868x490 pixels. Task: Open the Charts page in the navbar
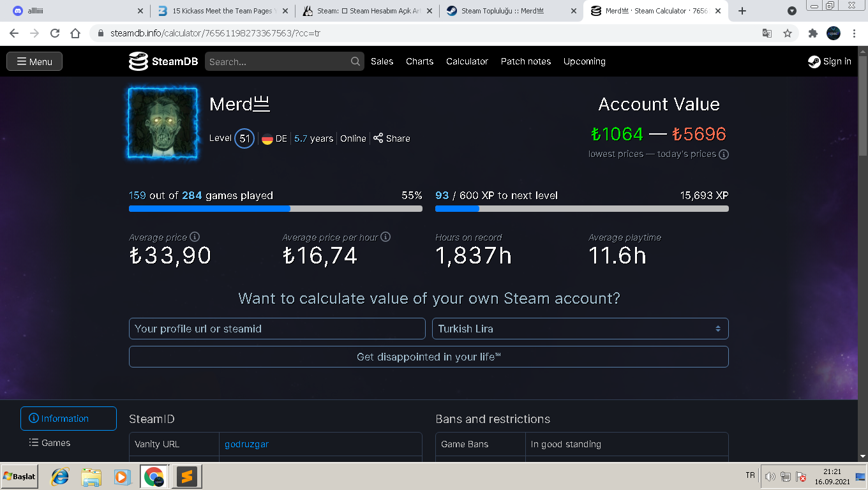[419, 61]
